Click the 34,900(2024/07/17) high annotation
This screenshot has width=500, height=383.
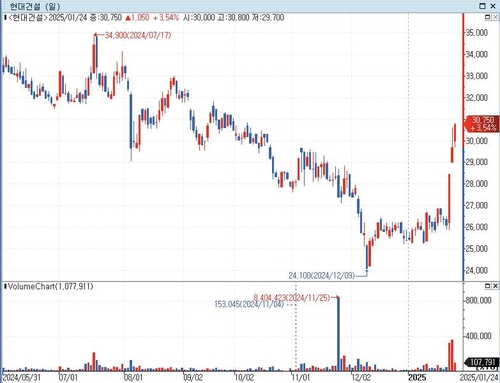tap(138, 35)
